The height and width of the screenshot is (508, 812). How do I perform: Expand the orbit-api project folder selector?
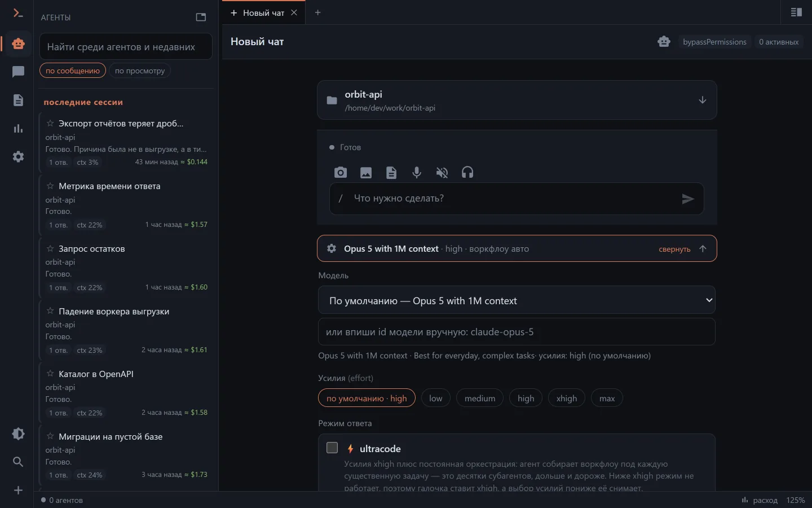[x=517, y=100]
